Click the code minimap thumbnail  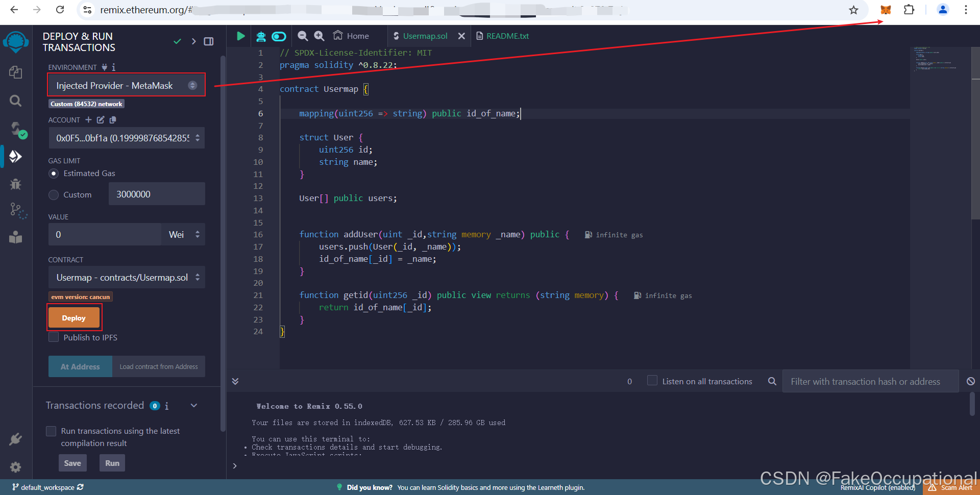click(x=936, y=59)
